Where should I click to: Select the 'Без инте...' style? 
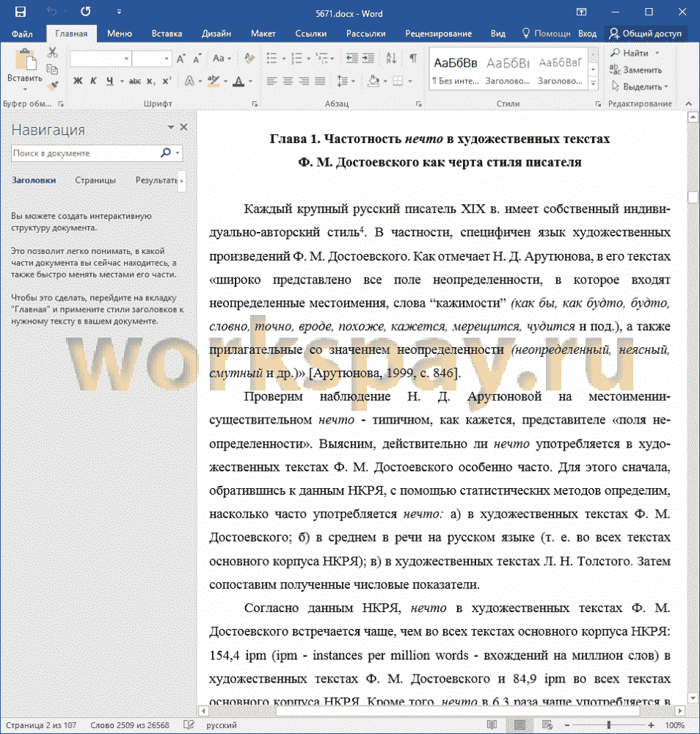click(x=456, y=69)
